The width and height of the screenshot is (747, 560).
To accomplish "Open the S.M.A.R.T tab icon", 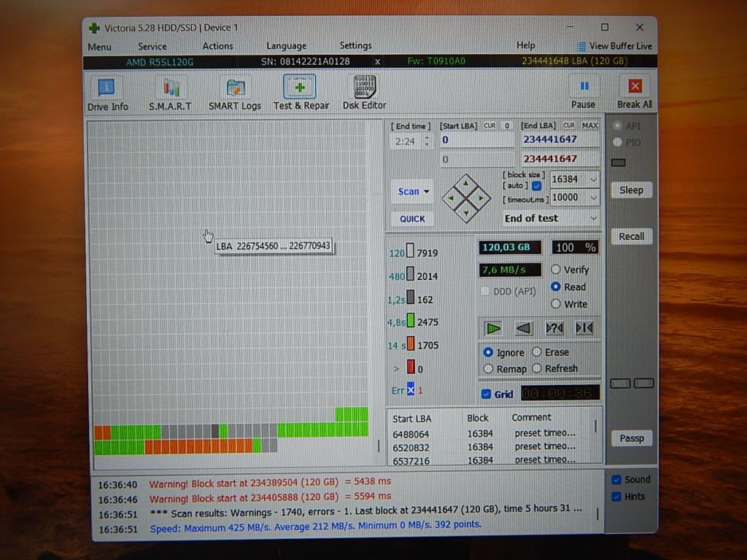I will pyautogui.click(x=170, y=94).
